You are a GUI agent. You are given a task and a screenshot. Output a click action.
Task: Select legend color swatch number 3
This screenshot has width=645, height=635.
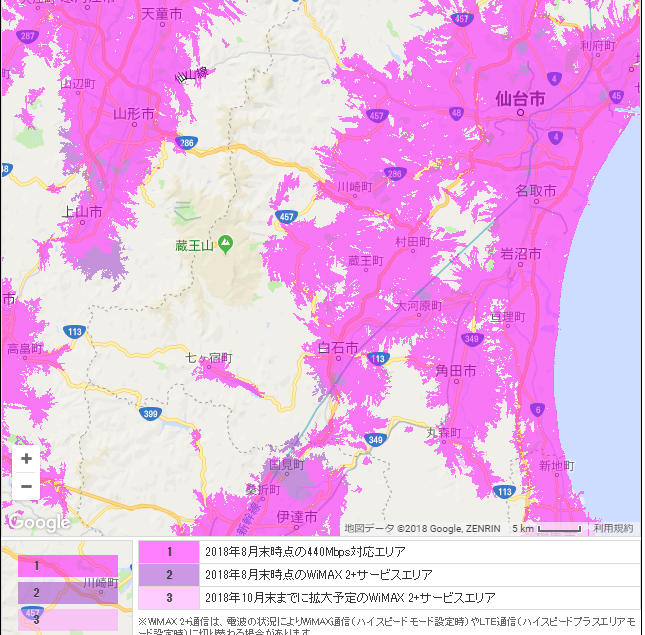(x=169, y=598)
